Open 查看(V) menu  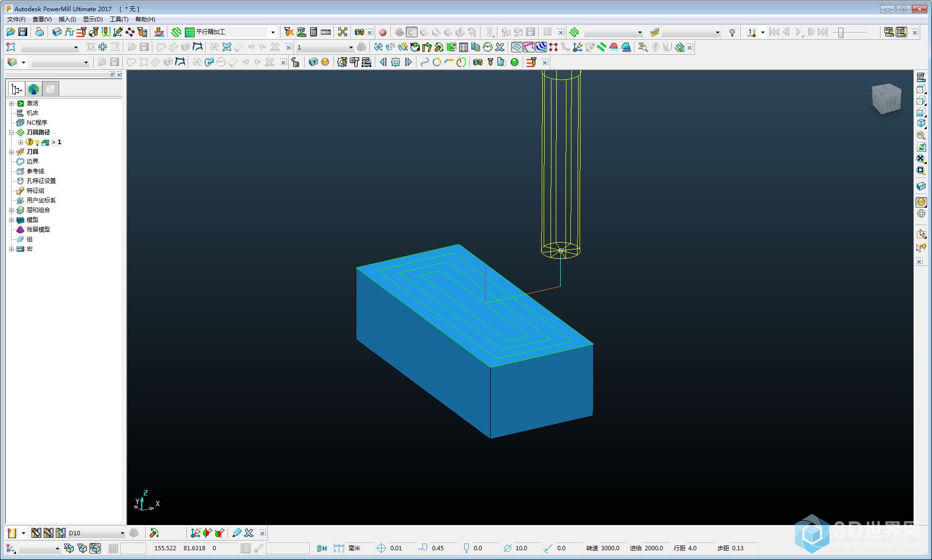pos(42,19)
